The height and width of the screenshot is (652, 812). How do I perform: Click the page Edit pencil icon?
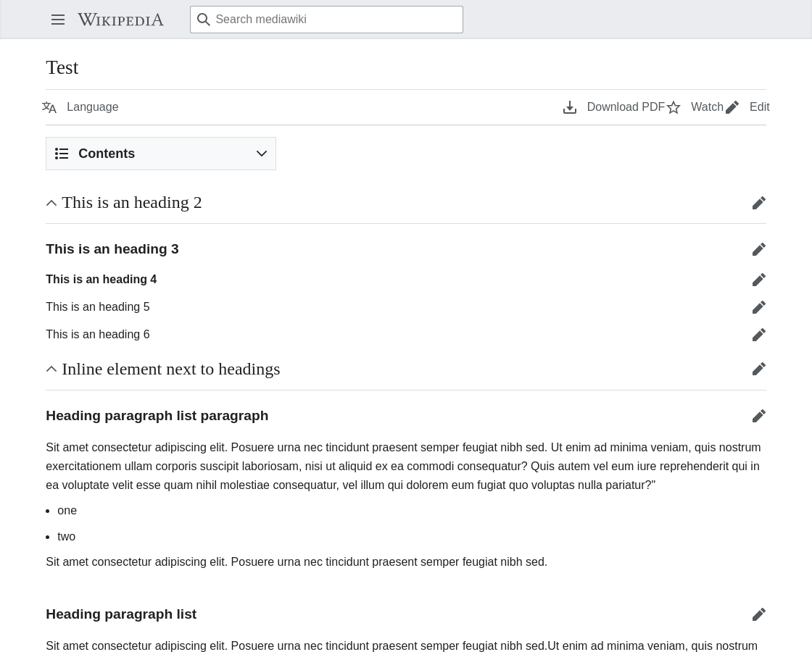tap(732, 107)
